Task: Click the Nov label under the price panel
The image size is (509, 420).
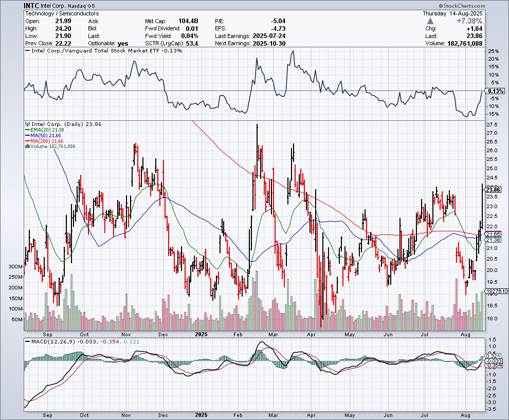Action: pos(126,334)
